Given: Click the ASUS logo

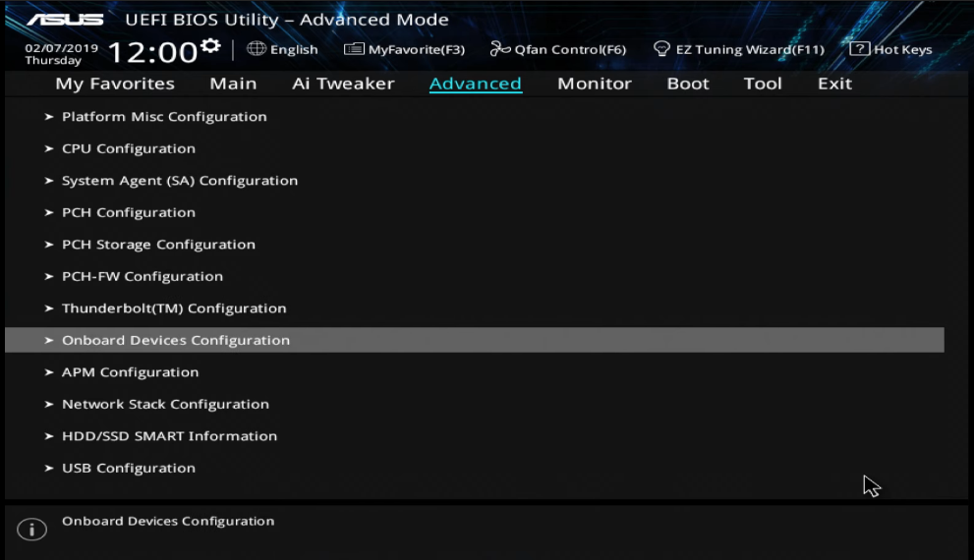Looking at the screenshot, I should point(65,20).
